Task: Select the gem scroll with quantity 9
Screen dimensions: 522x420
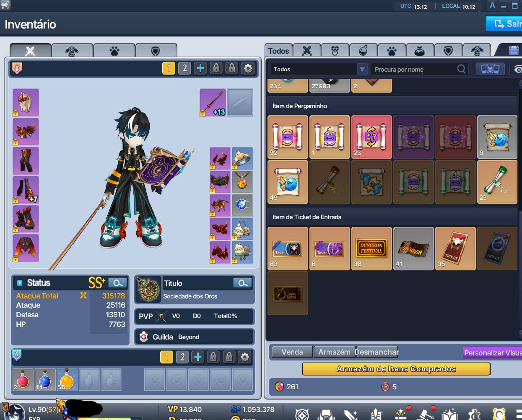Action: coord(497,137)
